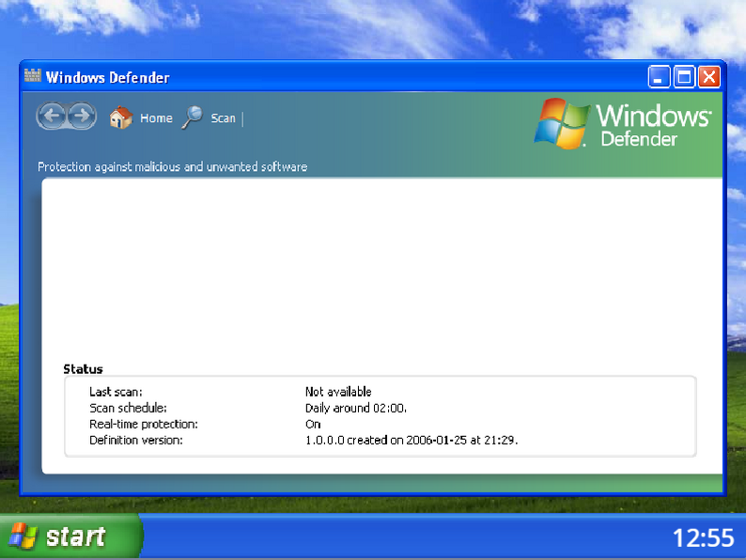Click the Scan magnifier icon
This screenshot has width=746, height=560.
point(193,117)
